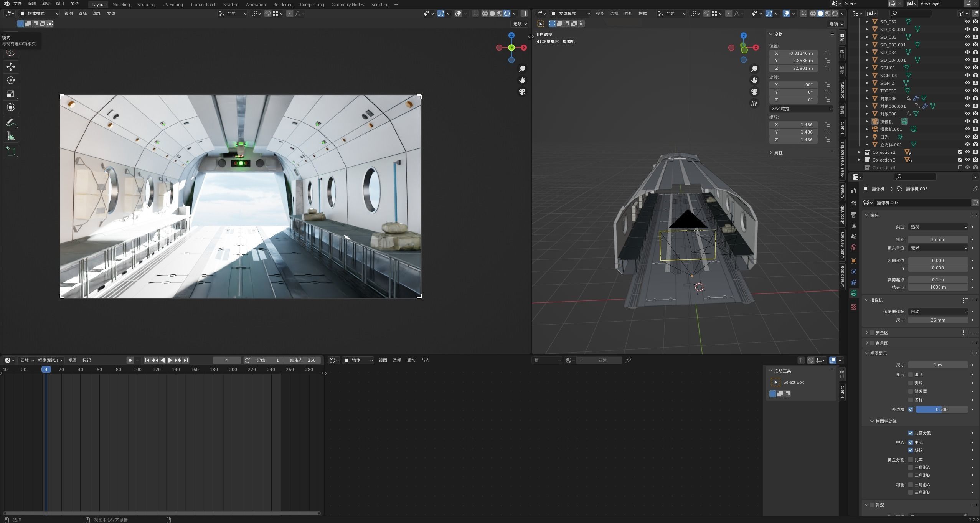This screenshot has width=980, height=523.
Task: Click 选项 button in left viewport header
Action: 520,24
